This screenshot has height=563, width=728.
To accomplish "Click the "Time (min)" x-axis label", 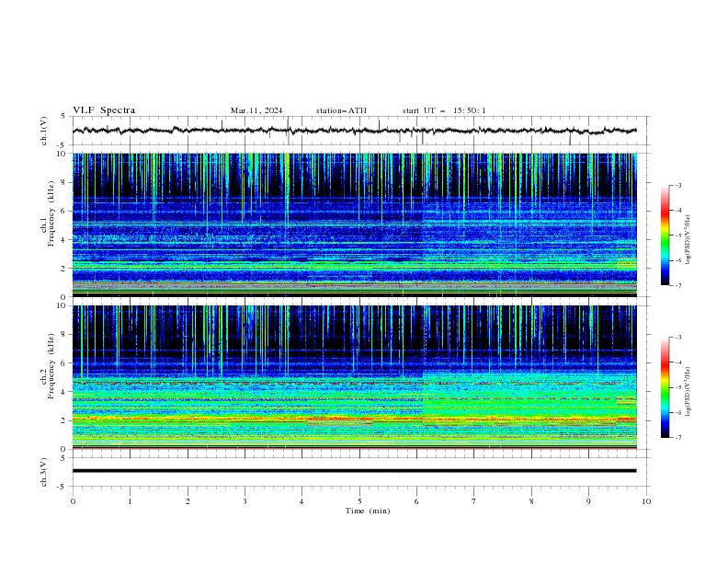I will (x=368, y=511).
